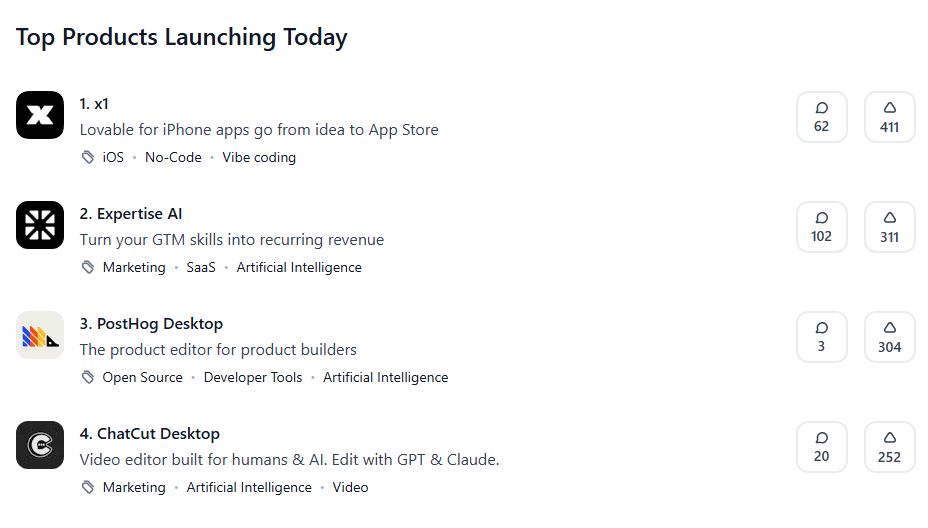Upvote PostHog Desktop showing 304 votes
This screenshot has height=528, width=928.
click(890, 337)
